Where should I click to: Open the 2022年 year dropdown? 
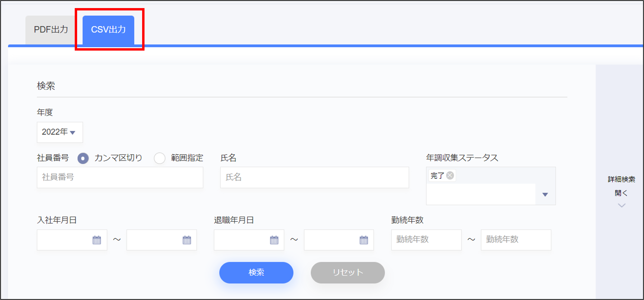tap(60, 132)
